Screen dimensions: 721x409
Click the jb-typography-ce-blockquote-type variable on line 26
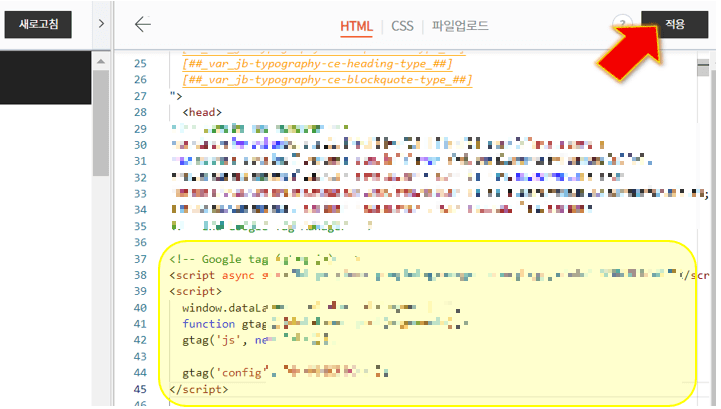coord(327,80)
